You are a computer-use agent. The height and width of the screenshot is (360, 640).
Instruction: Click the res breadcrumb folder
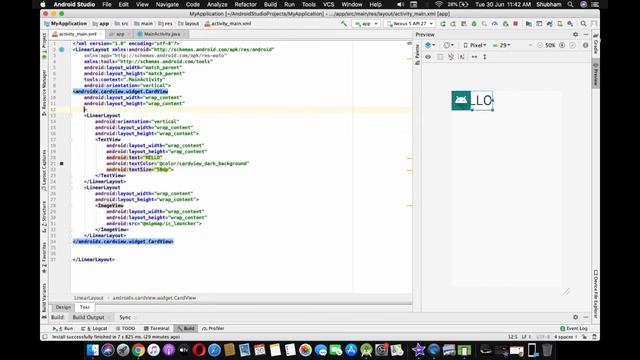pos(165,24)
